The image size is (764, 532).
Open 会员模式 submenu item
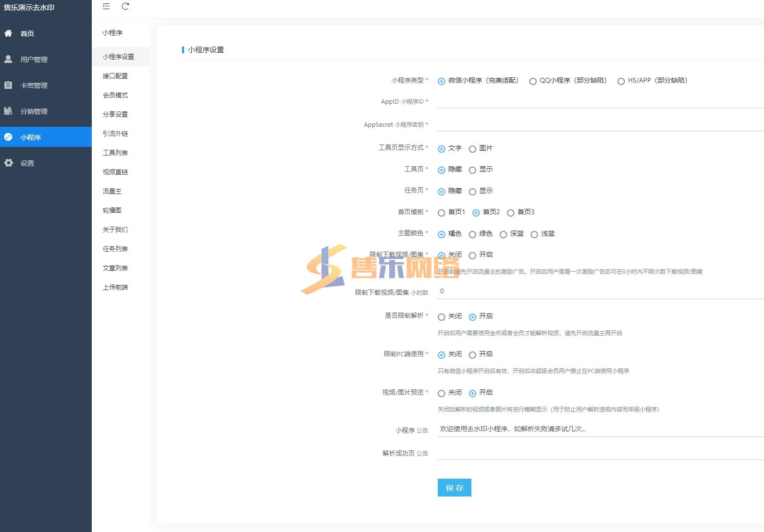115,95
